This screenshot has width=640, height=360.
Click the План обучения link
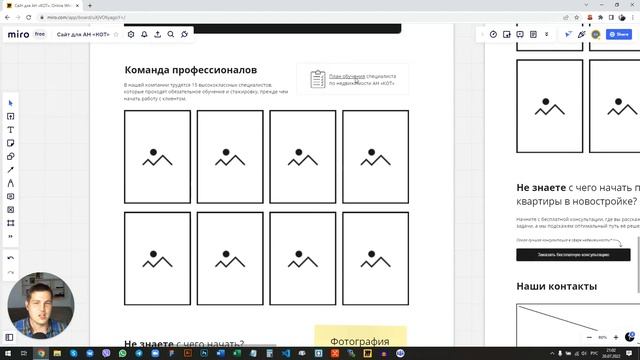point(347,76)
